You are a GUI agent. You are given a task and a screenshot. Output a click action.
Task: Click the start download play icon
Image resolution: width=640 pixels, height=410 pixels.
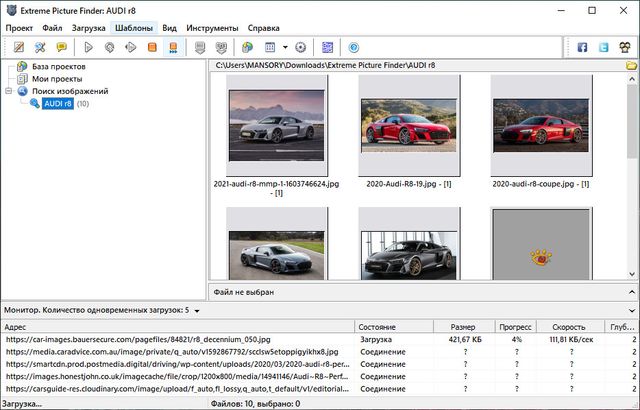pos(89,47)
